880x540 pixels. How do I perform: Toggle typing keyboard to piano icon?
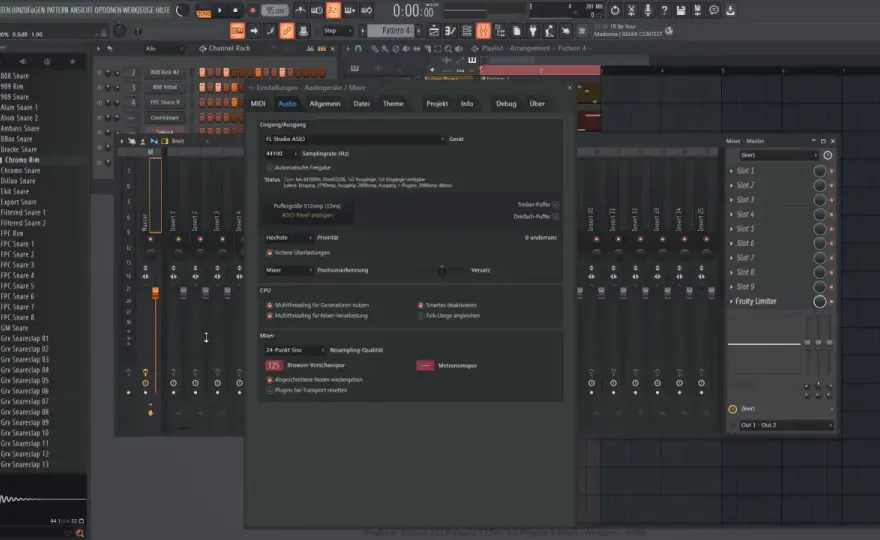coord(237,31)
